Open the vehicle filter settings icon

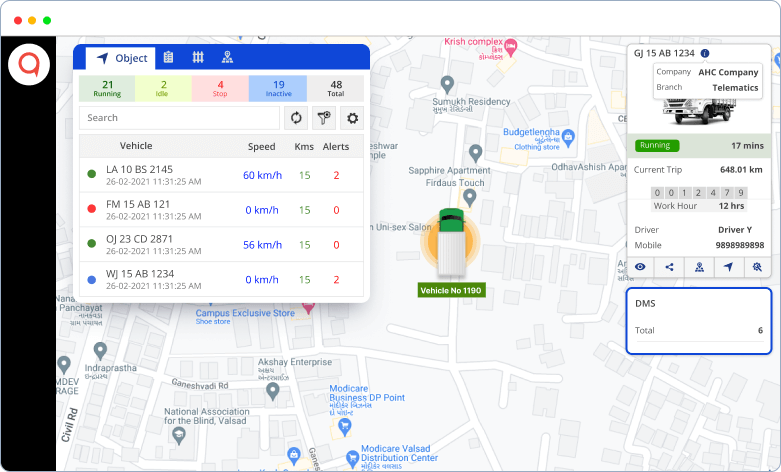coord(323,118)
